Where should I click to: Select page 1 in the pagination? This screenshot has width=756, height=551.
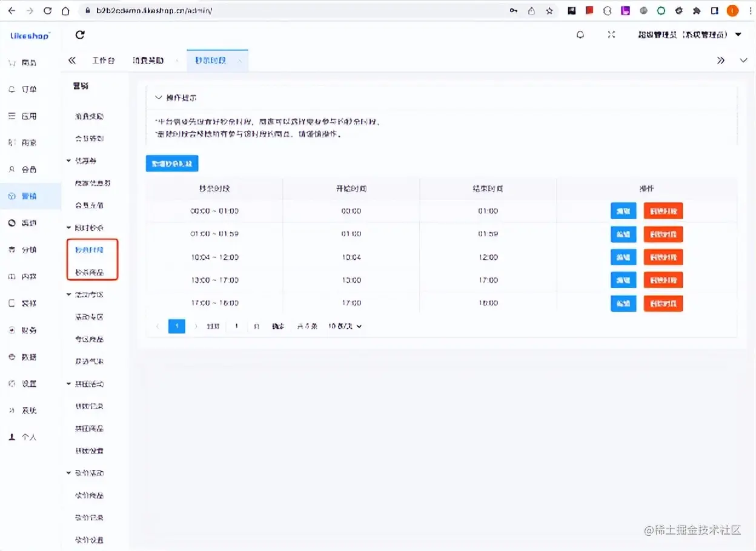[176, 326]
